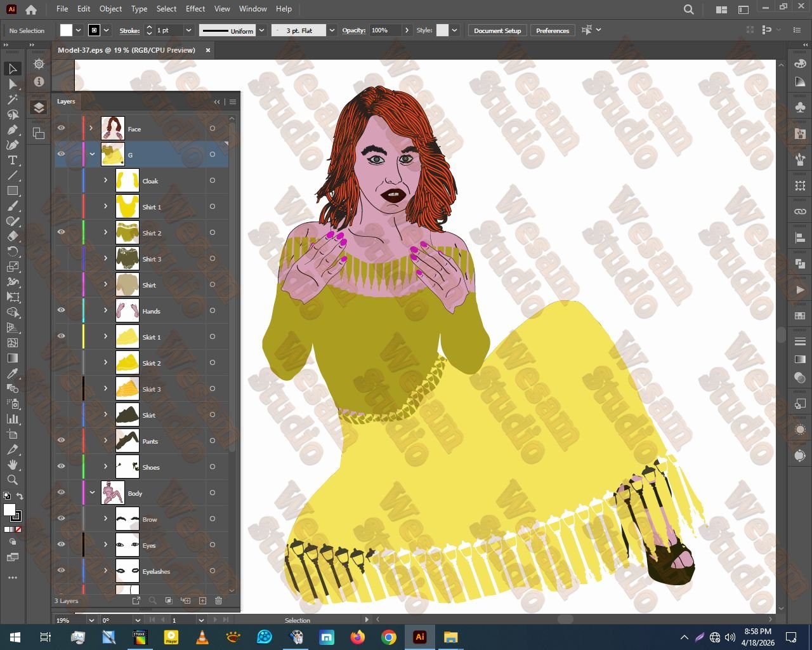Open the Uniform width profile dropdown
The width and height of the screenshot is (812, 650).
pos(261,30)
